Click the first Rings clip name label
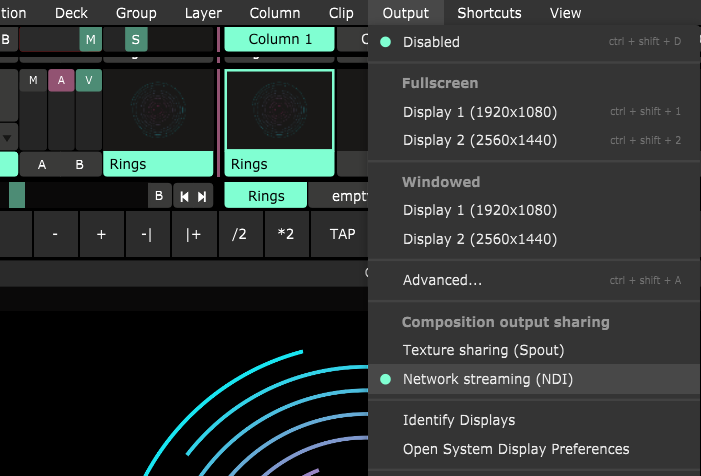The width and height of the screenshot is (701, 476). click(x=158, y=164)
